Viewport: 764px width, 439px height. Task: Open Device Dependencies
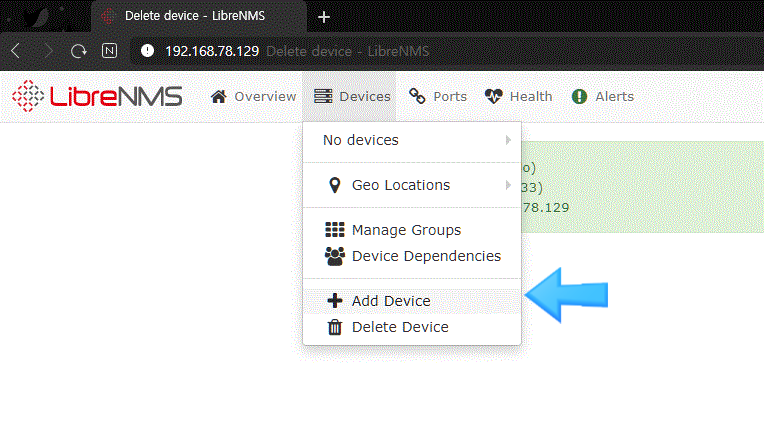coord(412,256)
